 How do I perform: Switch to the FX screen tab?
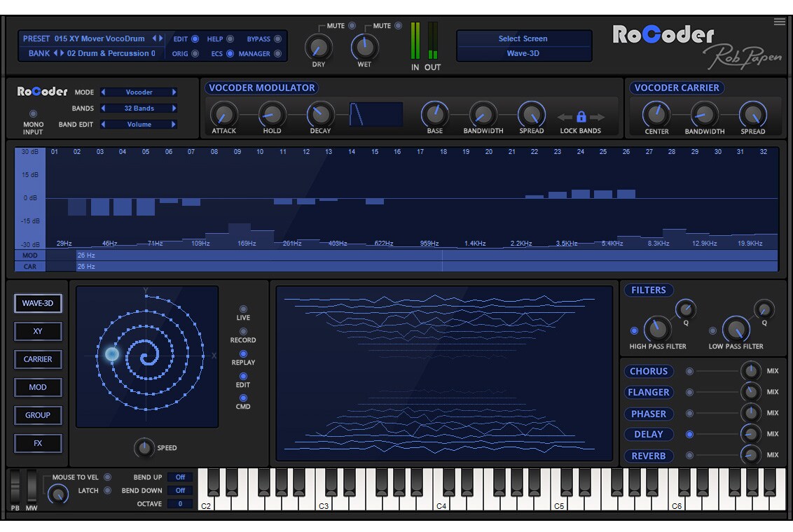pyautogui.click(x=38, y=443)
